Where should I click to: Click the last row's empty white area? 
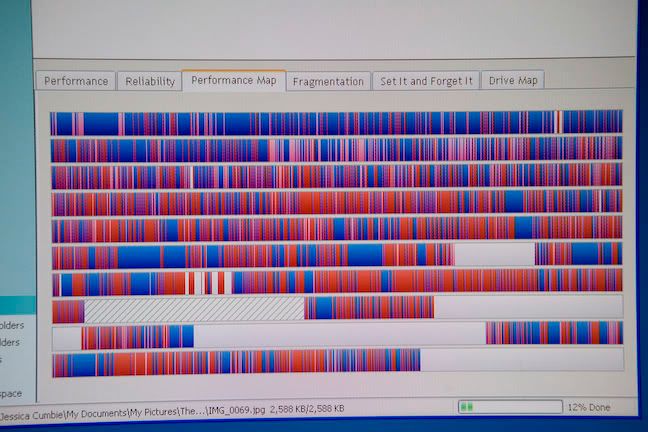click(520, 361)
